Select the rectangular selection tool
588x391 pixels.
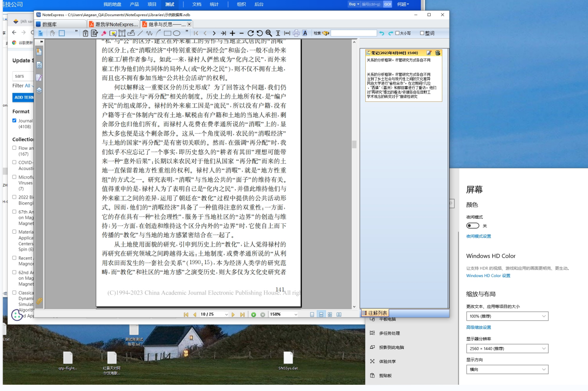point(62,33)
